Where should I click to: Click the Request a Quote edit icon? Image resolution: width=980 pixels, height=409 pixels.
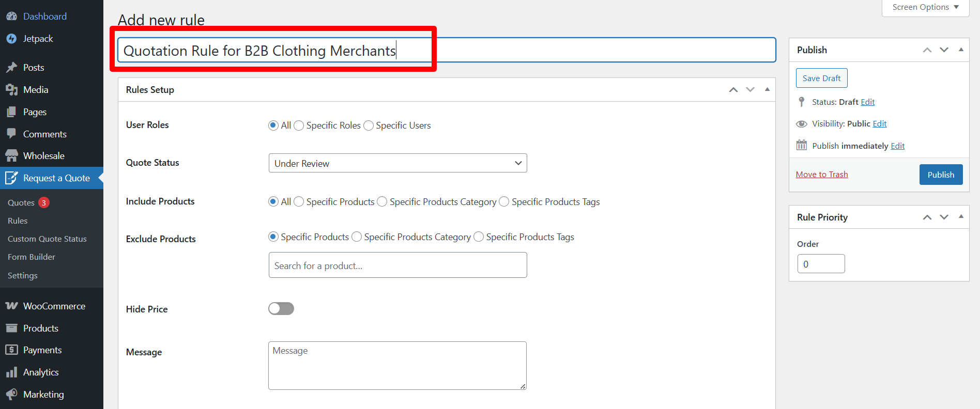click(11, 178)
